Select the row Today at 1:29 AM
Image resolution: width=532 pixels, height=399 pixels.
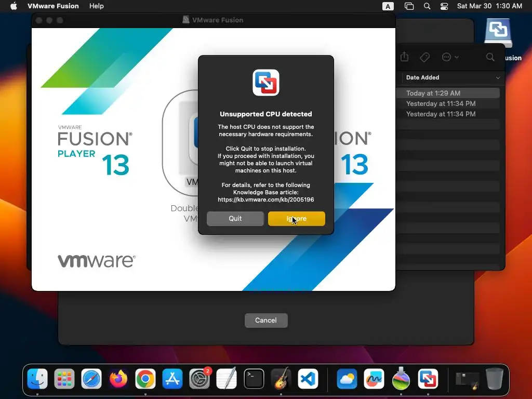(x=448, y=93)
